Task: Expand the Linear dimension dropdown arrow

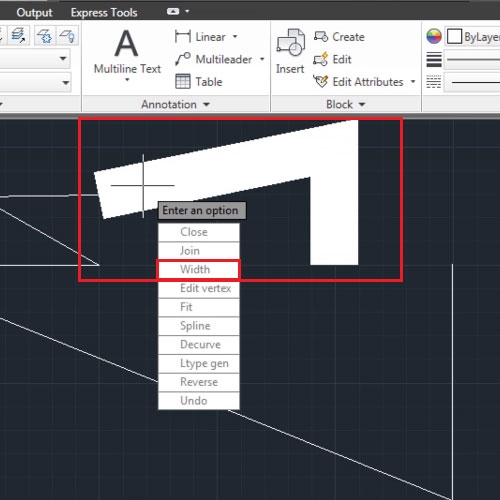Action: click(235, 36)
